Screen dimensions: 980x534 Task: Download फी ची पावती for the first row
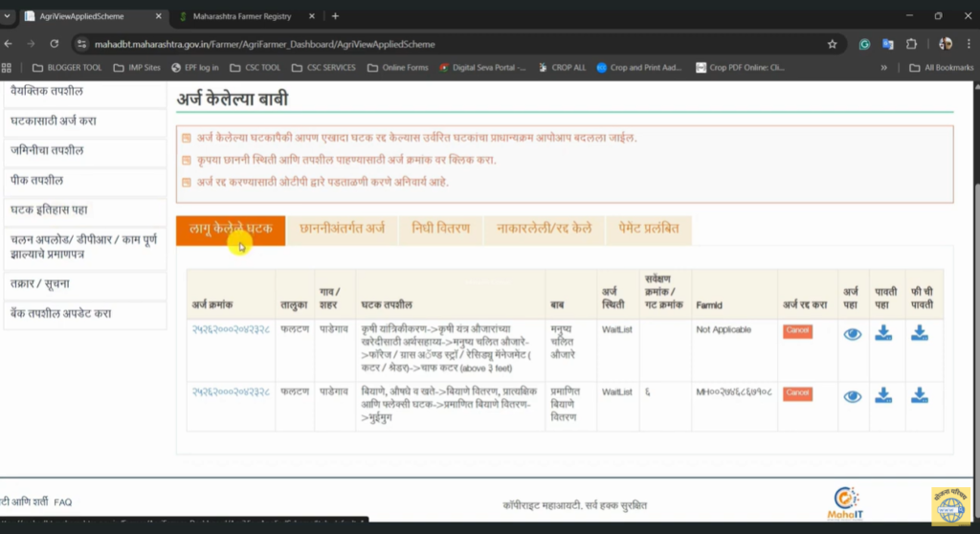[919, 333]
